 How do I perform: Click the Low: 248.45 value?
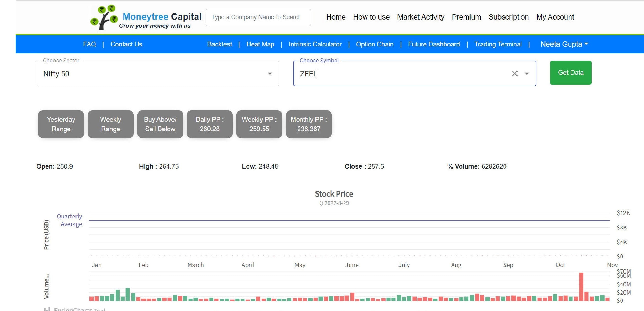[x=260, y=166]
